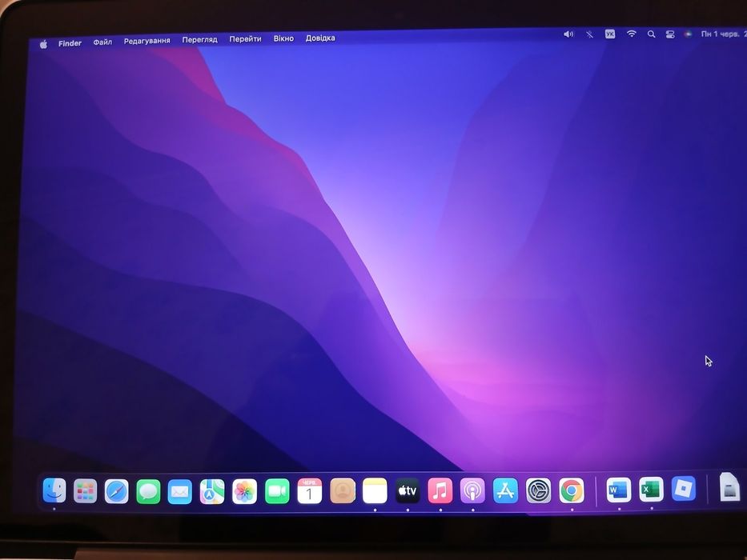747x560 pixels.
Task: Launch Safari from the Dock
Action: pos(117,491)
